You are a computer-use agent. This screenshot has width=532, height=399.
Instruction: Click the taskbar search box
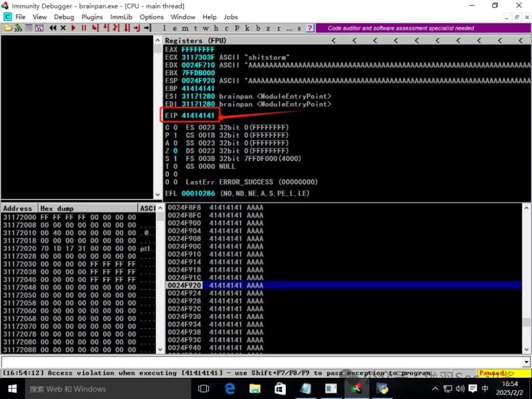coord(108,389)
